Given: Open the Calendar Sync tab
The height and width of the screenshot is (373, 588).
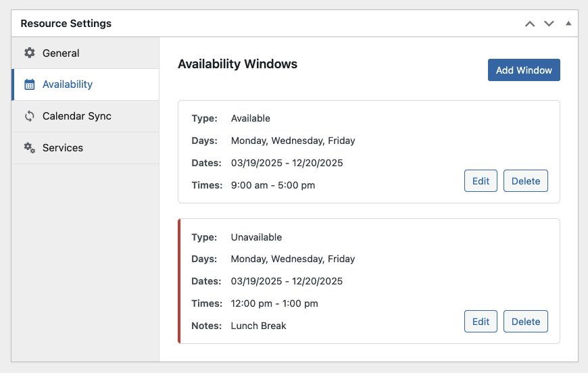Looking at the screenshot, I should 86,116.
